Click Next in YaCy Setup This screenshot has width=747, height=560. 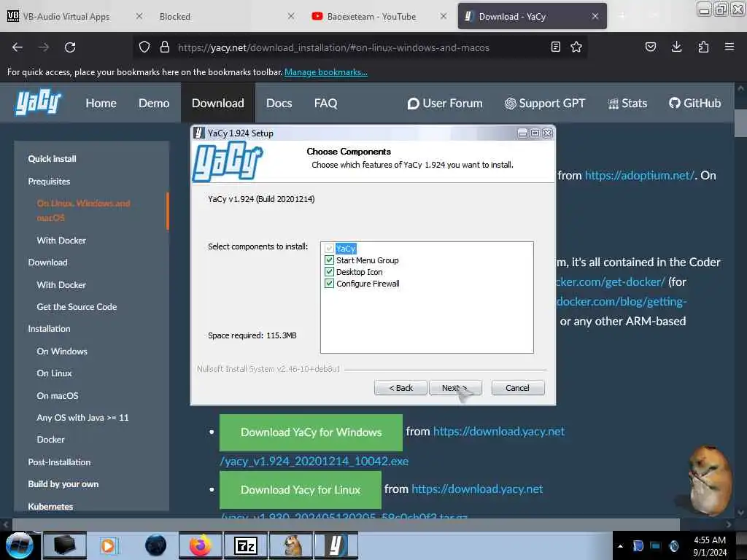tap(455, 388)
